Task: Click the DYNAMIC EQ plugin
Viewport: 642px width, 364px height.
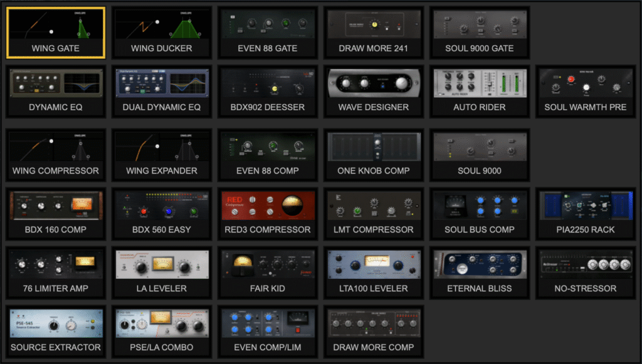Action: 56,92
